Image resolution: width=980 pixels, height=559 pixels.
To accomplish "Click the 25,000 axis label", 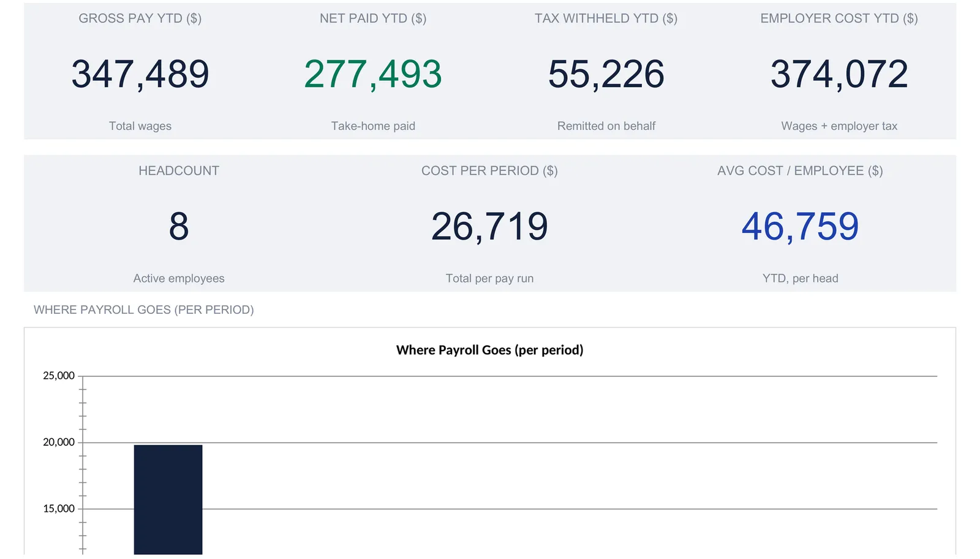I will point(59,376).
